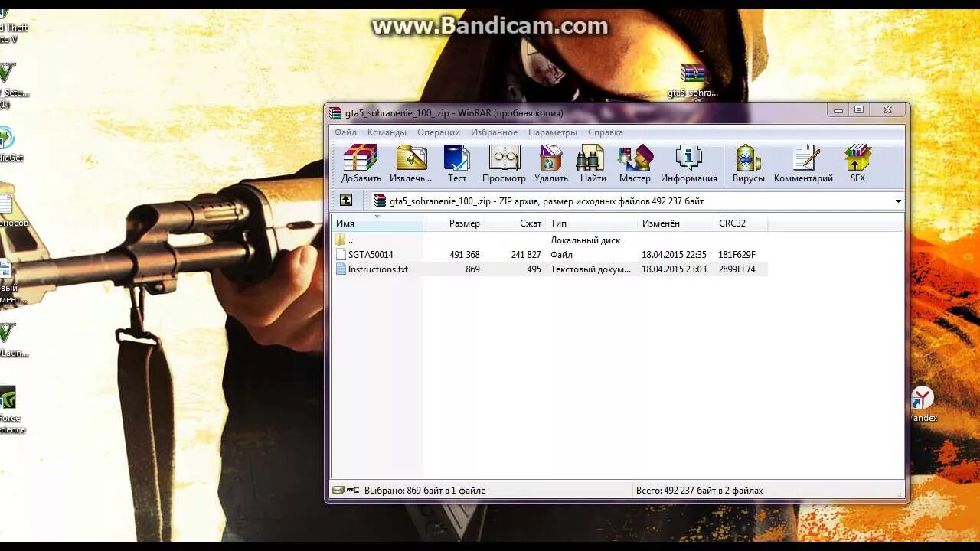Show archive Информация toolbar icon
The image size is (980, 551).
pos(689,163)
